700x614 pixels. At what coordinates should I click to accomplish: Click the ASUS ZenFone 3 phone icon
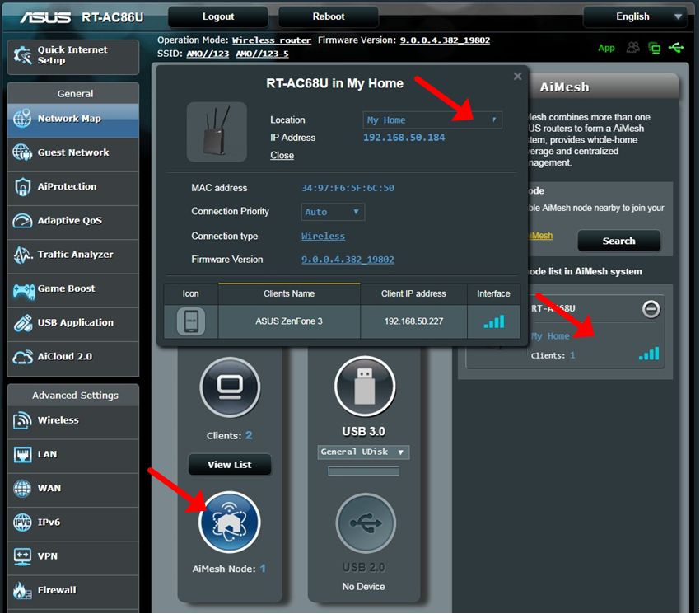[191, 321]
